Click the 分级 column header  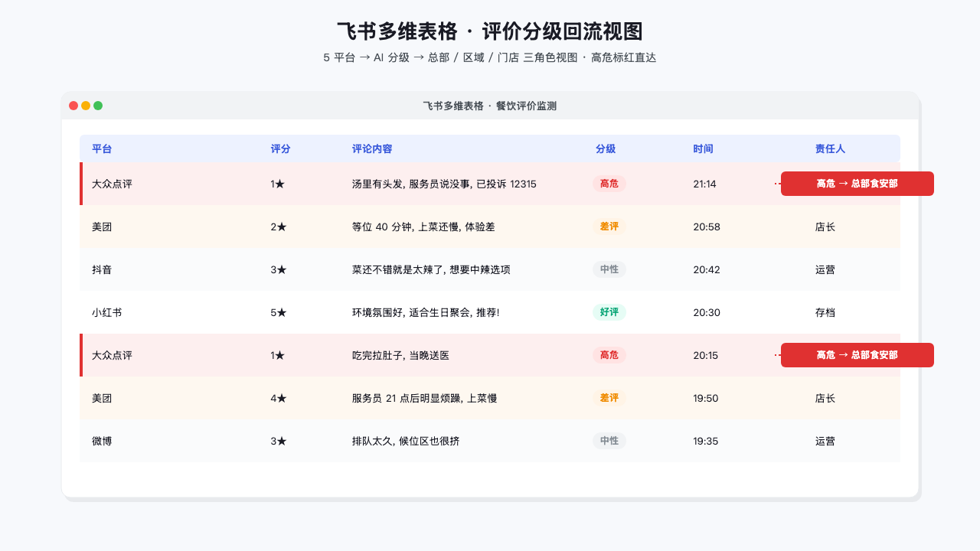point(606,149)
